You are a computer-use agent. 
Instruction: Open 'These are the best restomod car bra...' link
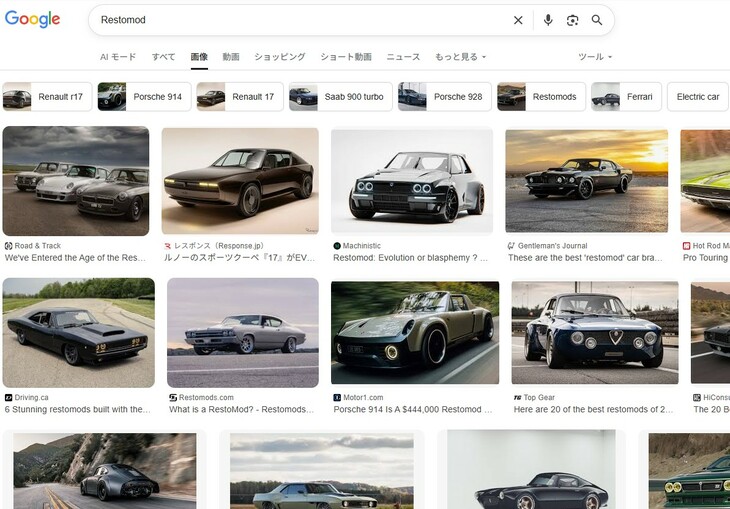(x=585, y=258)
